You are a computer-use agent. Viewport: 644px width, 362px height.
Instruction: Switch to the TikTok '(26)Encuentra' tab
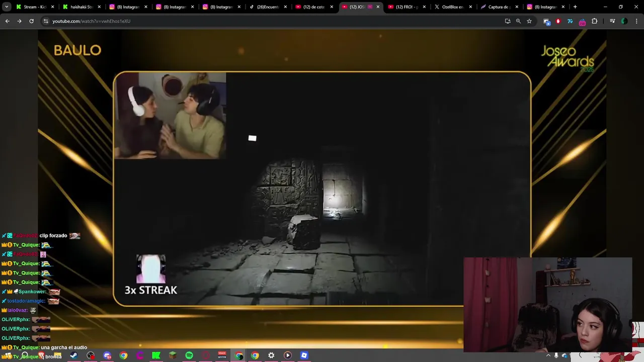pyautogui.click(x=267, y=7)
